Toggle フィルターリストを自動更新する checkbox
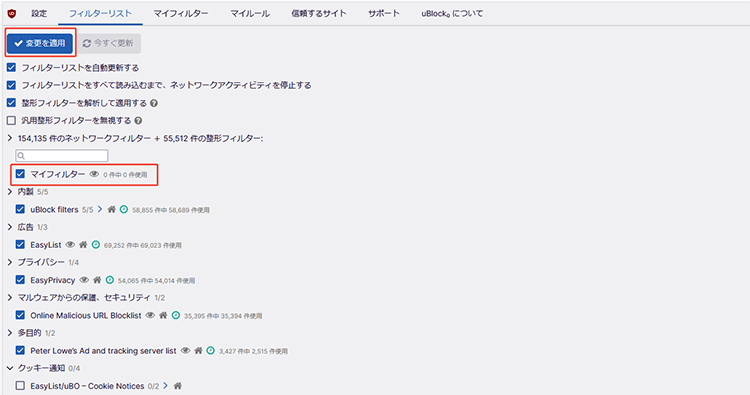This screenshot has height=395, width=750. (11, 67)
